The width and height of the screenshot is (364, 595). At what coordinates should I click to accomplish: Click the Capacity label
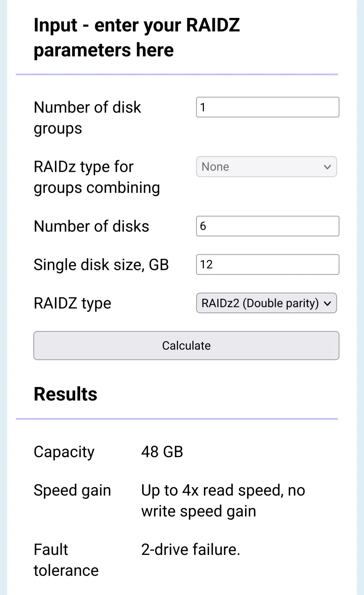[x=64, y=452]
